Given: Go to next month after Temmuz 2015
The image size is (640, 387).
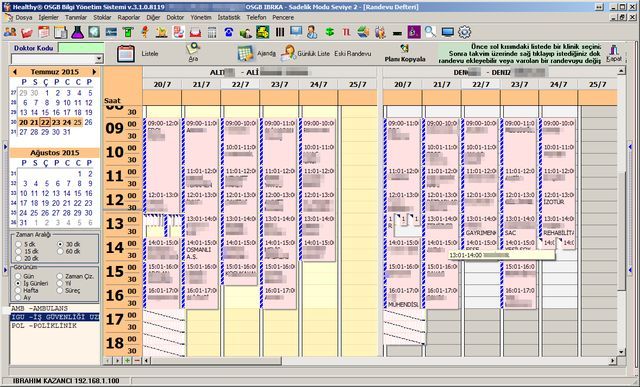Looking at the screenshot, I should 94,72.
